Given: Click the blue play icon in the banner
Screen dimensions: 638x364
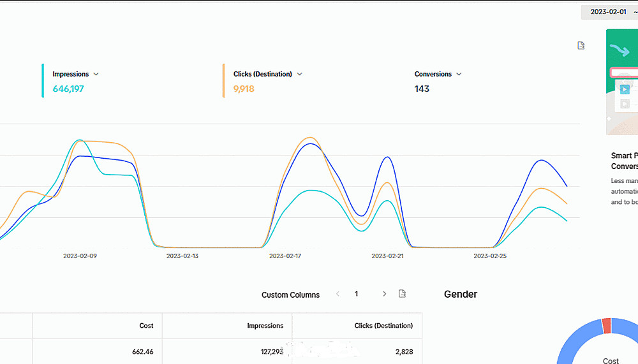Looking at the screenshot, I should 625,89.
